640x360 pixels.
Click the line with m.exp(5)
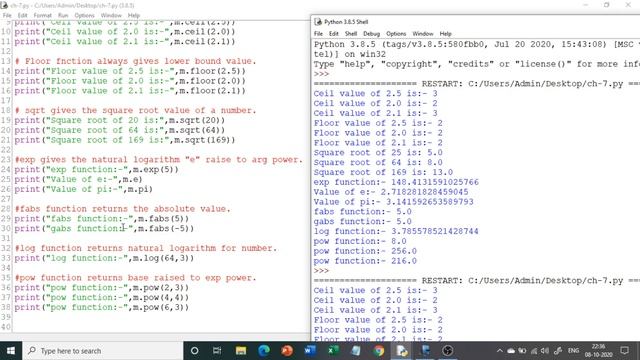pos(96,169)
